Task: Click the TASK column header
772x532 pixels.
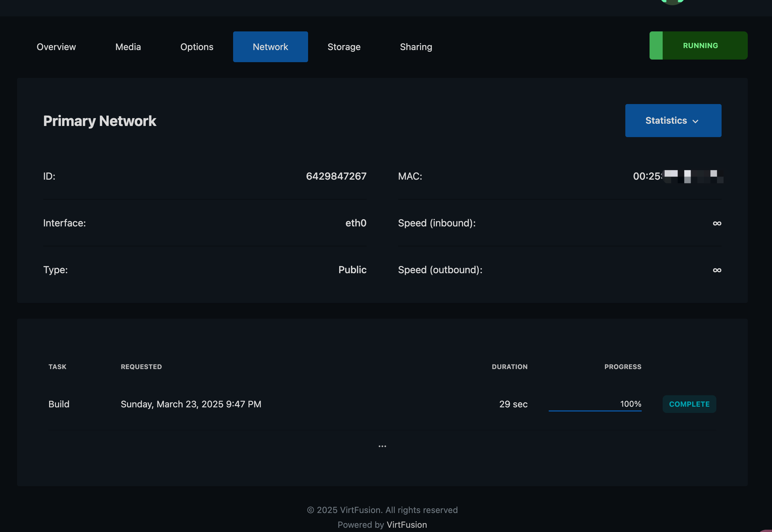Action: 57,367
